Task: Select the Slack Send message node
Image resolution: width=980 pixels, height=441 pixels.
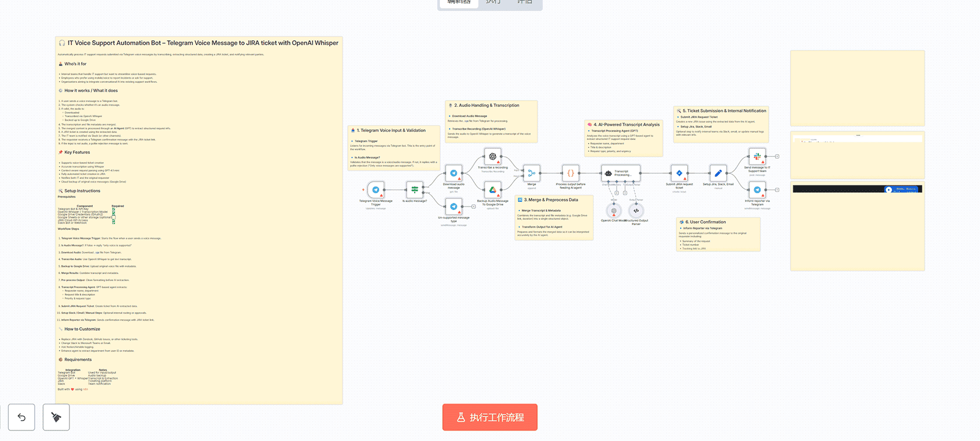Action: point(757,156)
